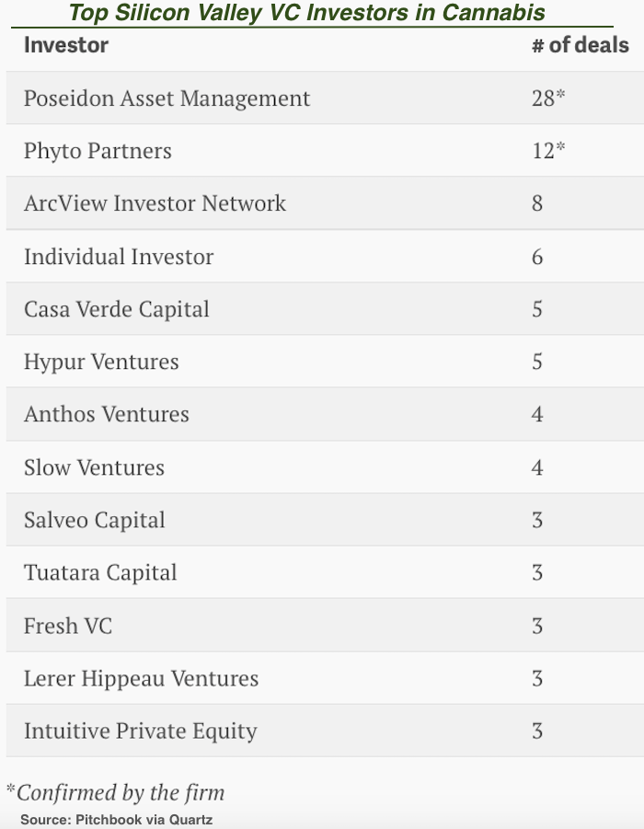Select Anthos Ventures row
The width and height of the screenshot is (644, 829).
[325, 414]
